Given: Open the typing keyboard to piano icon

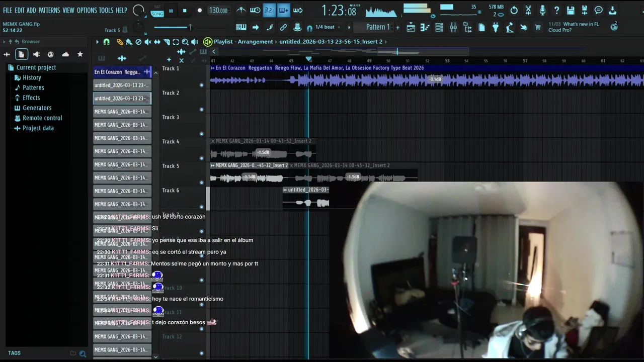Looking at the screenshot, I should pyautogui.click(x=240, y=27).
